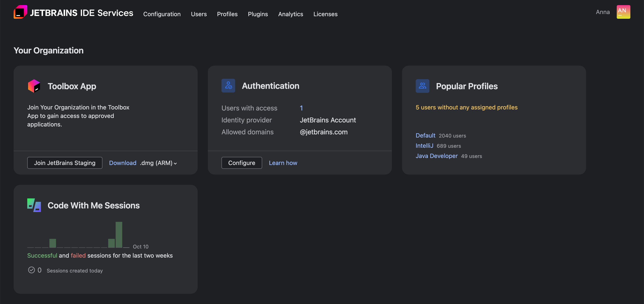Click the Code With Me Sessions icon
This screenshot has height=304, width=644.
click(x=34, y=205)
